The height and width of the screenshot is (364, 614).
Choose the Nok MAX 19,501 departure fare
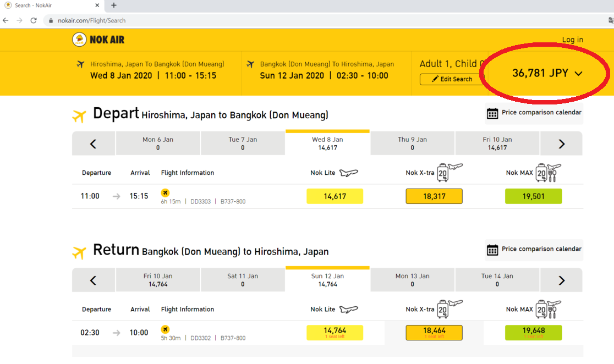pyautogui.click(x=533, y=196)
